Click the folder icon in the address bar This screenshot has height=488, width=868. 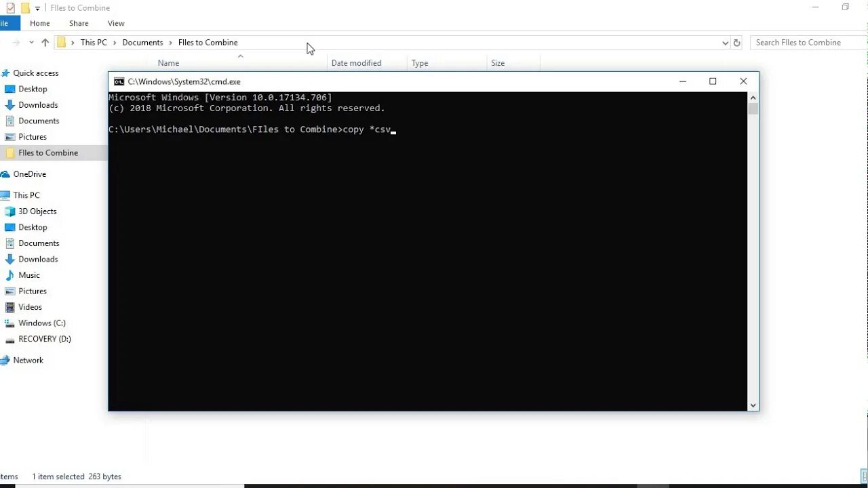pos(61,42)
